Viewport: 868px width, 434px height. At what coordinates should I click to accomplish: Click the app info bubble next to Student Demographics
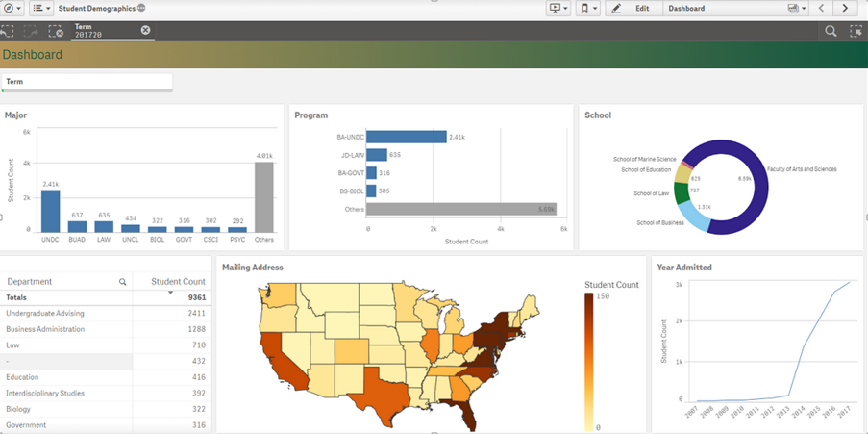141,9
